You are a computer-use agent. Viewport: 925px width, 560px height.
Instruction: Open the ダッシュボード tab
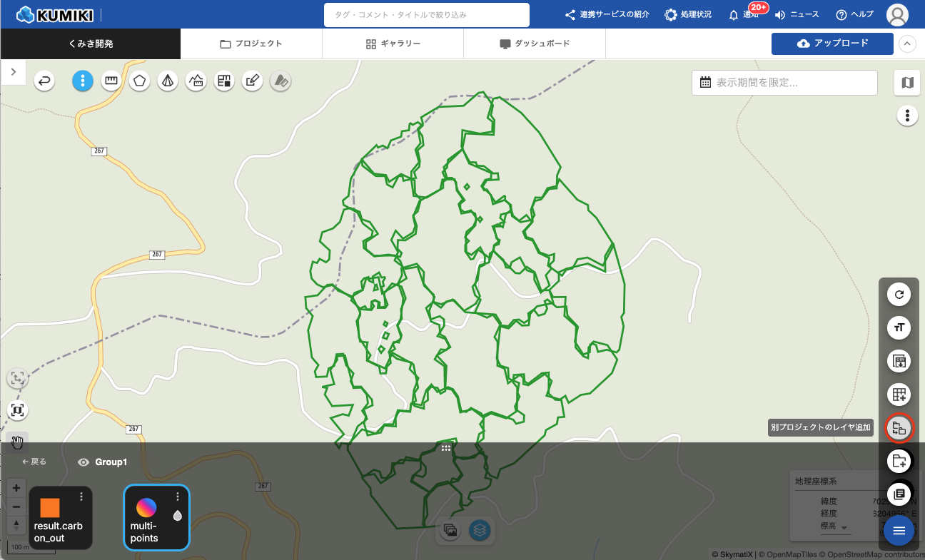534,44
